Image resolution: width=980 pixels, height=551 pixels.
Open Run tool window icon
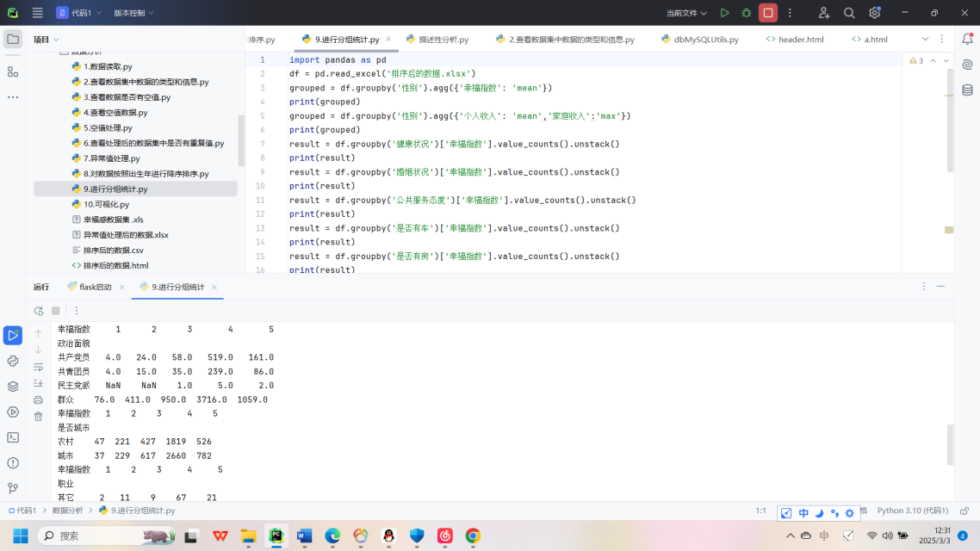[x=13, y=336]
